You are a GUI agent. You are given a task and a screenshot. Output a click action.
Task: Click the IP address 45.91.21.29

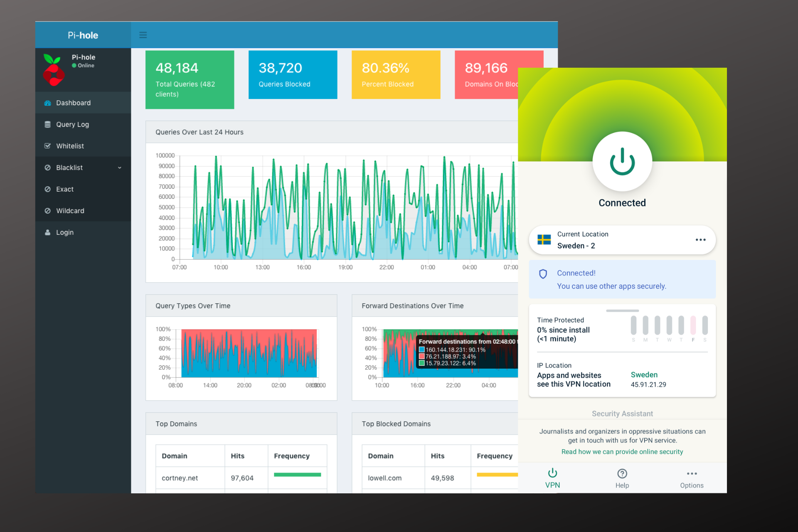pyautogui.click(x=648, y=385)
